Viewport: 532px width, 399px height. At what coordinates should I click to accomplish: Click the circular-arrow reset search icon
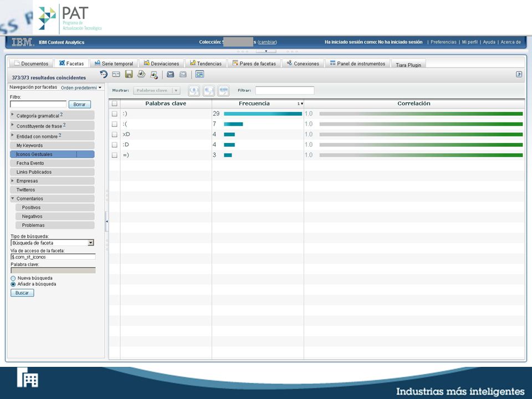(x=104, y=74)
